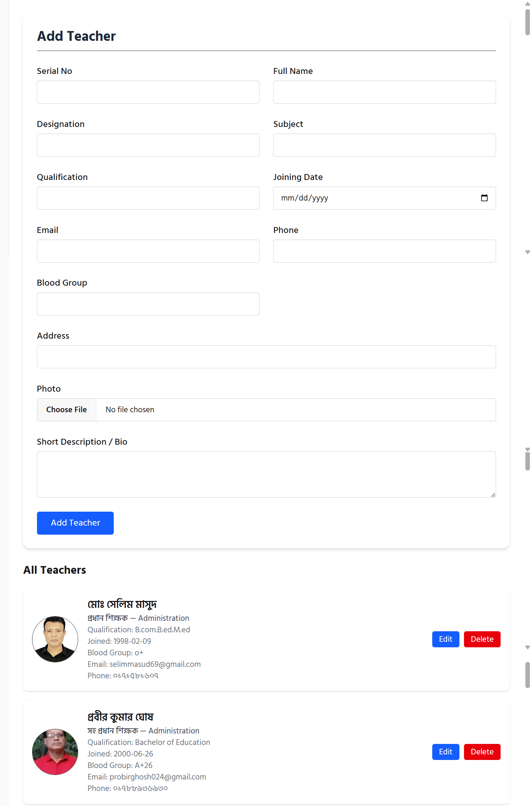Open the Joining Date calendar picker icon

484,198
